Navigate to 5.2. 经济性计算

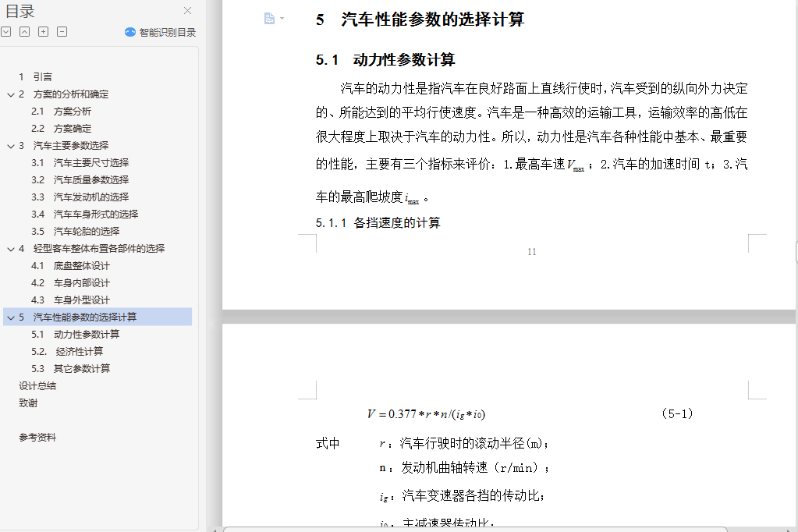[67, 352]
